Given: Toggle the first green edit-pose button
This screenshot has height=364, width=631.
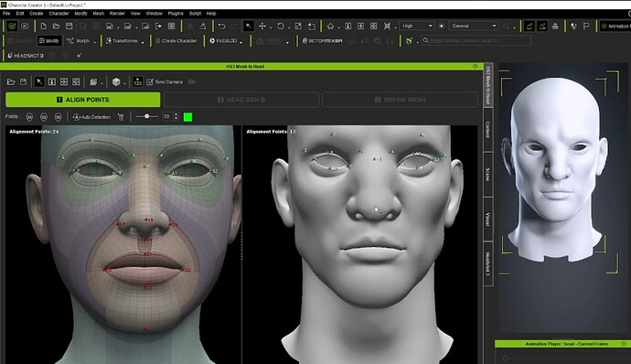Looking at the screenshot, I should click(x=529, y=27).
